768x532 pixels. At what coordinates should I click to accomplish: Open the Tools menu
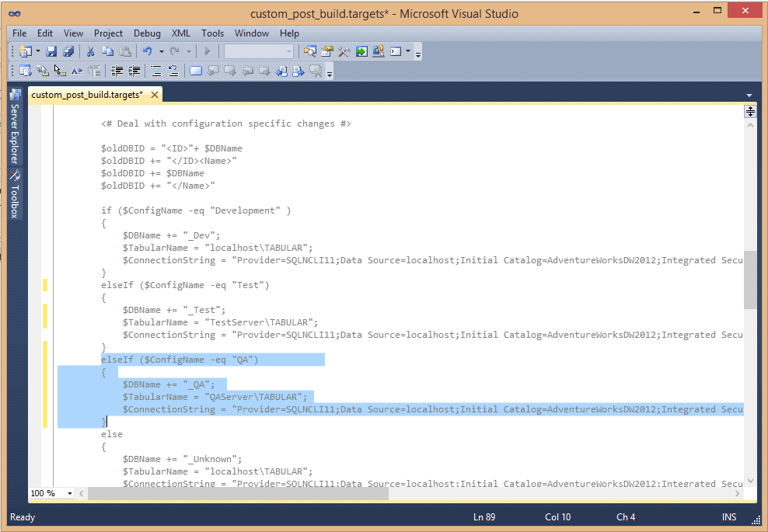coord(212,33)
